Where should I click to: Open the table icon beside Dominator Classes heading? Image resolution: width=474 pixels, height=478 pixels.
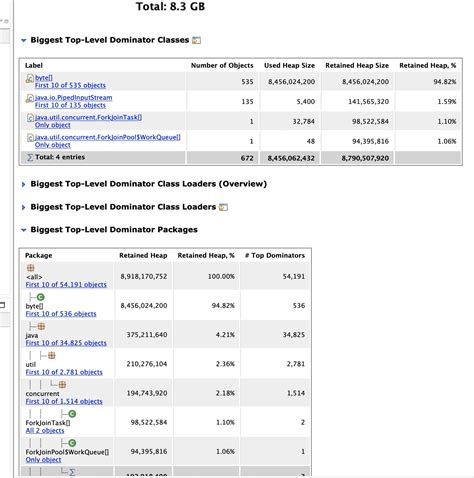point(197,40)
